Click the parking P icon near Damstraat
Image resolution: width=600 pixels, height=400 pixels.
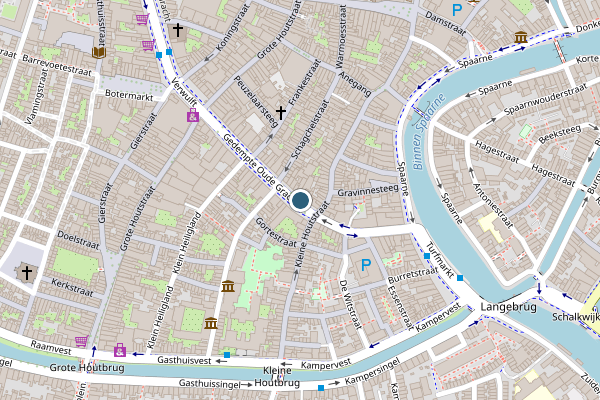click(457, 10)
